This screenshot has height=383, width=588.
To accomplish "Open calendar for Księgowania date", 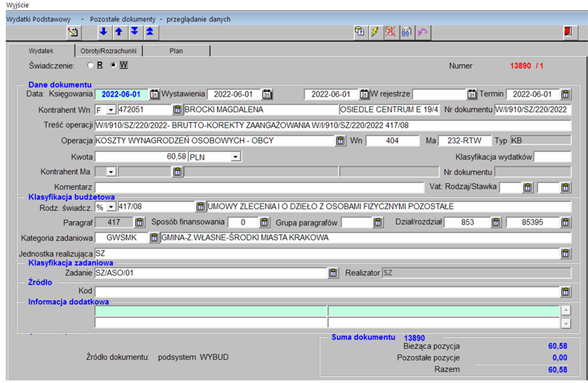I will tap(154, 94).
